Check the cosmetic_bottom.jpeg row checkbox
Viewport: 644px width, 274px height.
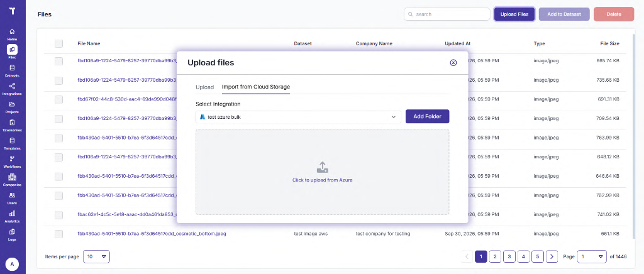(58, 234)
